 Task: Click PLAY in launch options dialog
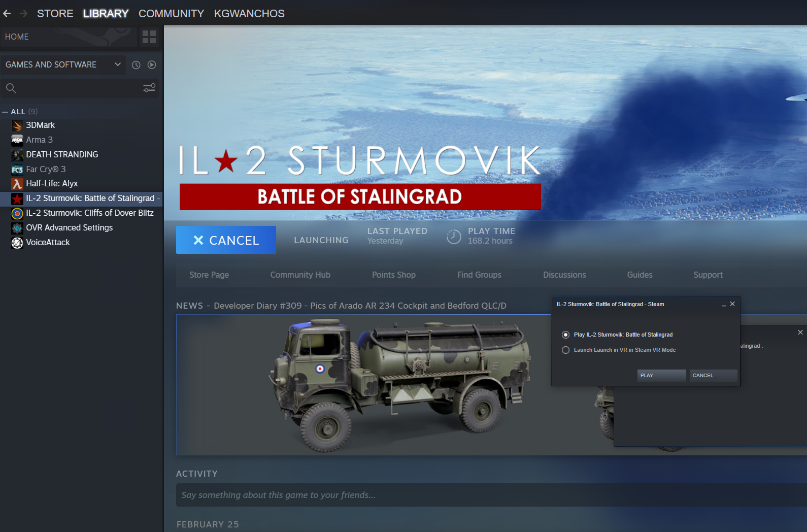(x=661, y=376)
